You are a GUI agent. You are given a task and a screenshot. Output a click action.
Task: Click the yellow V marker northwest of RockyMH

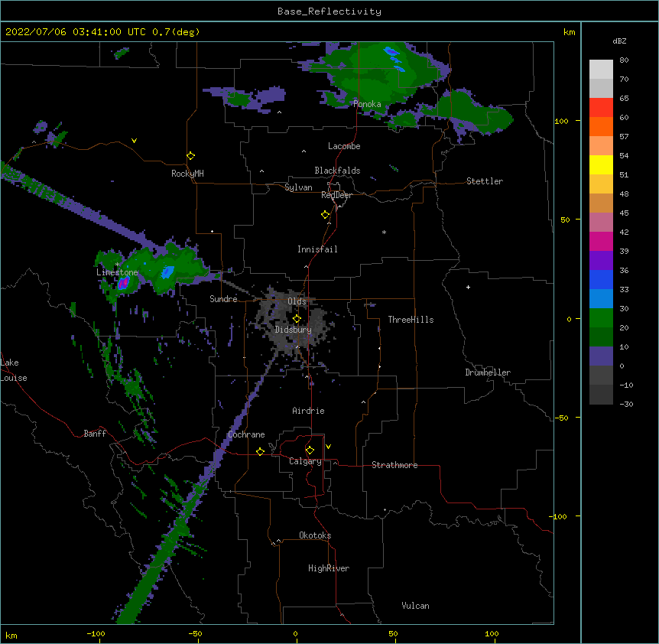134,141
